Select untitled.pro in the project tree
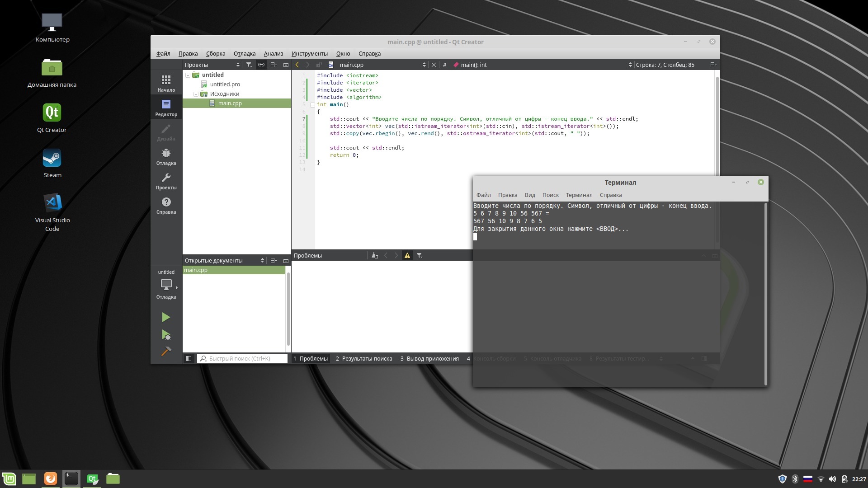This screenshot has width=868, height=488. pyautogui.click(x=225, y=84)
